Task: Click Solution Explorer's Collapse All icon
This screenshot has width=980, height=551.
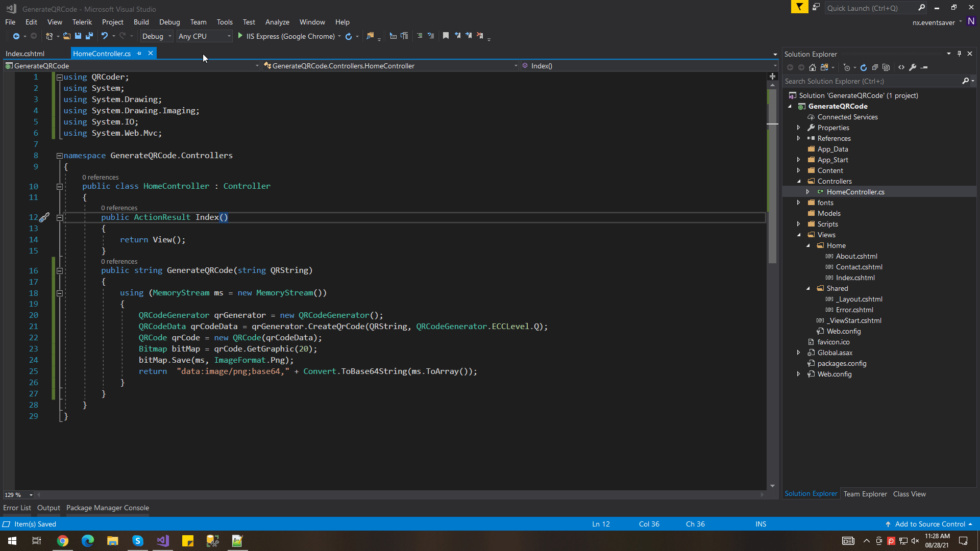Action: [875, 67]
